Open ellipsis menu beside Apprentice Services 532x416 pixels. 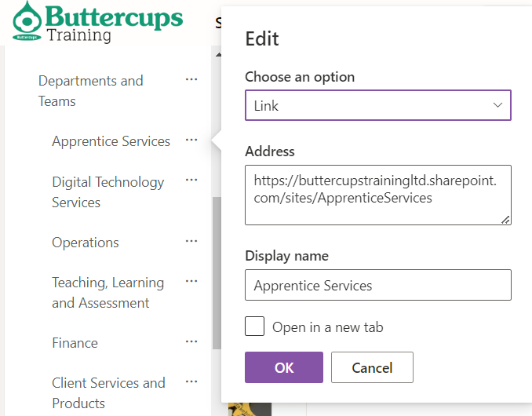191,140
